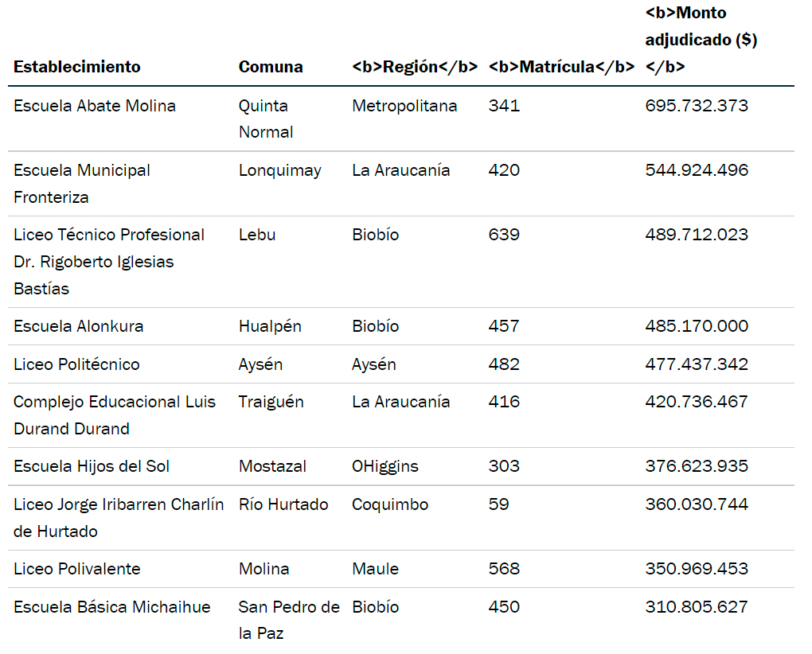The width and height of the screenshot is (812, 654).
Task: Click the Comuna column header
Action: [x=271, y=67]
